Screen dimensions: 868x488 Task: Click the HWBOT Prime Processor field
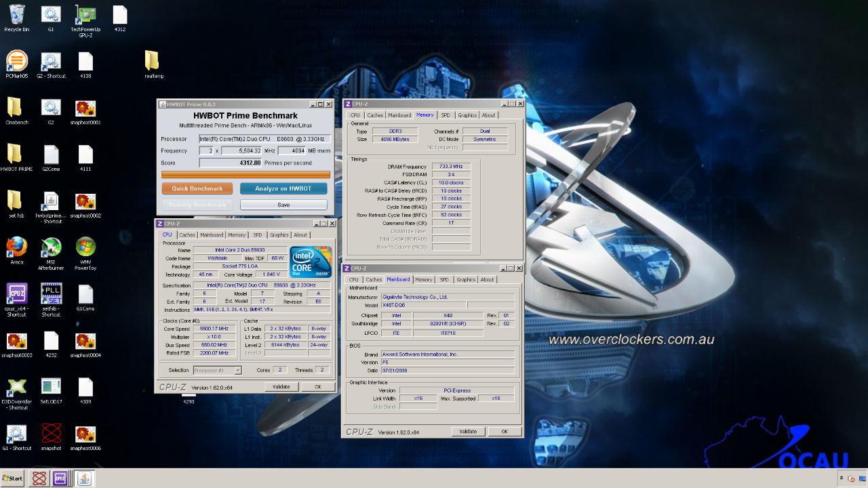pos(264,138)
